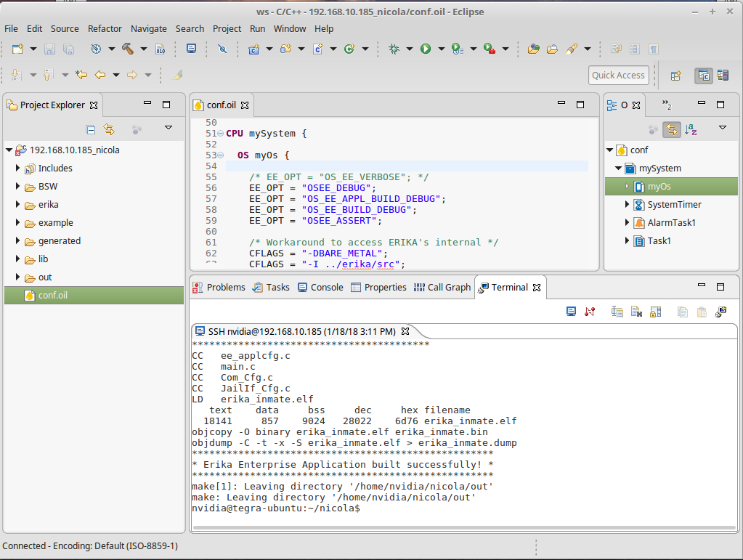The width and height of the screenshot is (743, 560).
Task: Expand the generated folder
Action: pyautogui.click(x=17, y=240)
